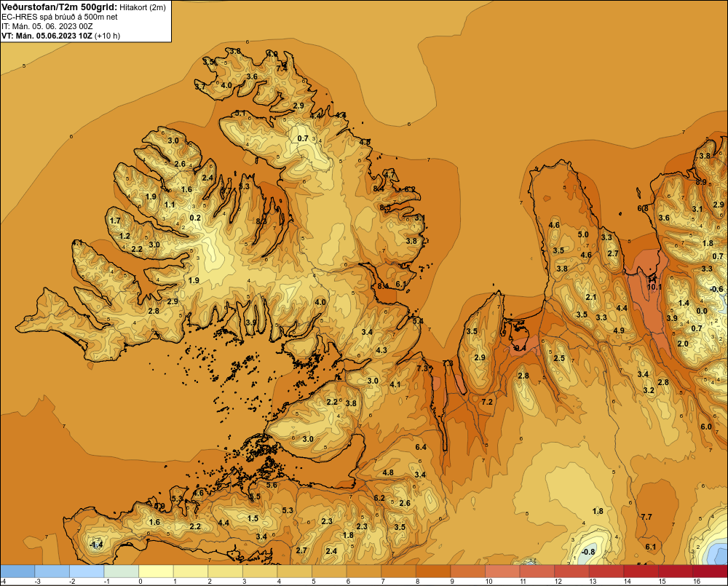Click the 1.2 temperature value
The width and height of the screenshot is (728, 586).
pos(124,236)
